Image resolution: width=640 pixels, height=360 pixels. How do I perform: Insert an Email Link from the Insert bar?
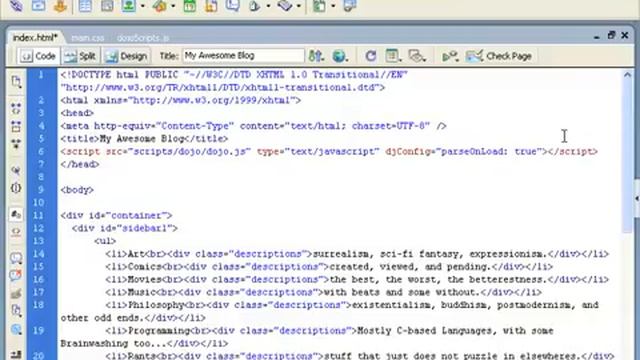[38, 6]
